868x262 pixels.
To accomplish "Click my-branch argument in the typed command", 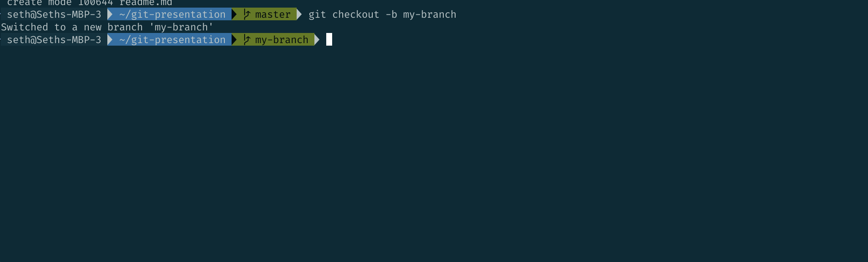I will (430, 14).
